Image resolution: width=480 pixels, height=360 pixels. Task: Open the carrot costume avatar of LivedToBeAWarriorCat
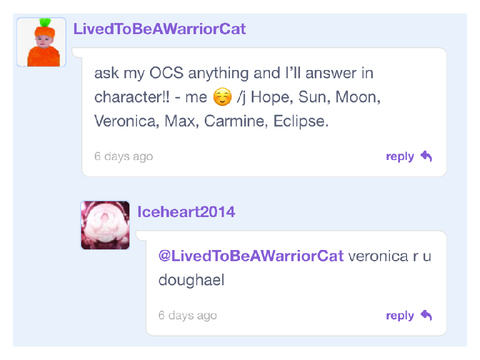(x=41, y=42)
